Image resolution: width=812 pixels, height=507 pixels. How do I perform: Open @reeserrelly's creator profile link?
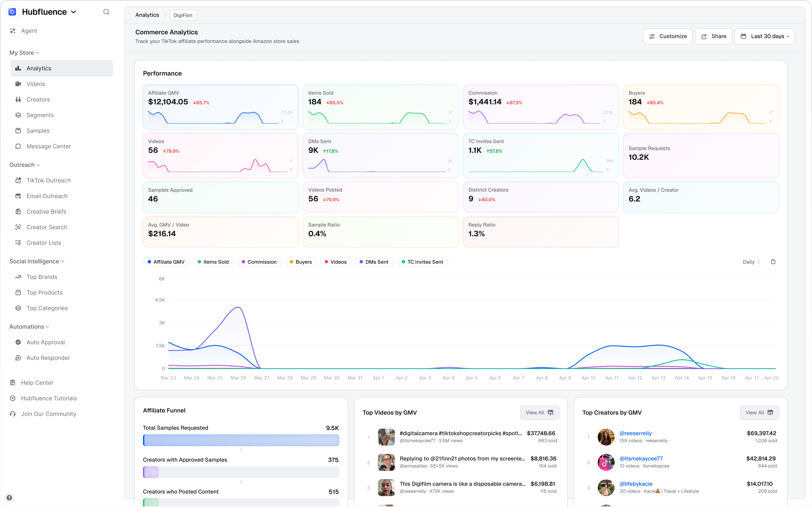pos(636,433)
